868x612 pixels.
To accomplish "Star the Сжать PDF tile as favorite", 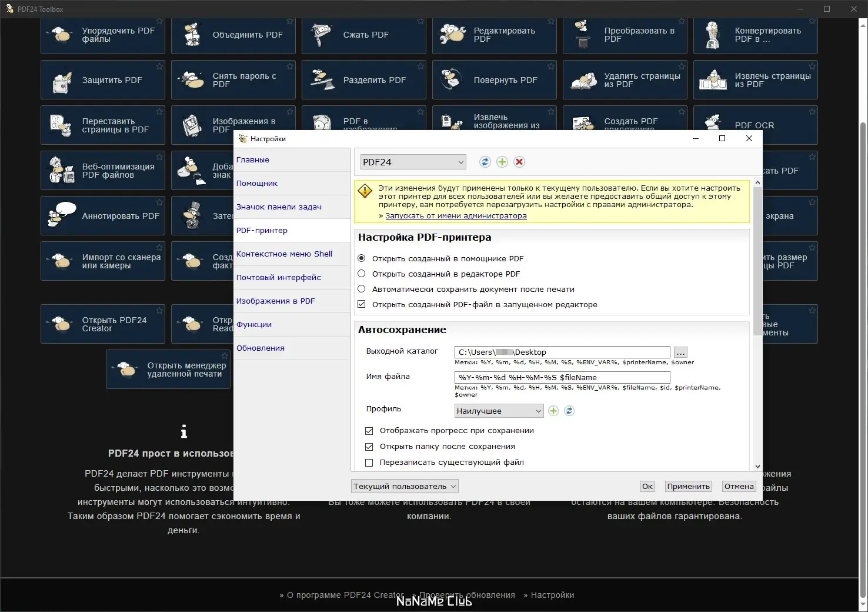I will point(420,21).
